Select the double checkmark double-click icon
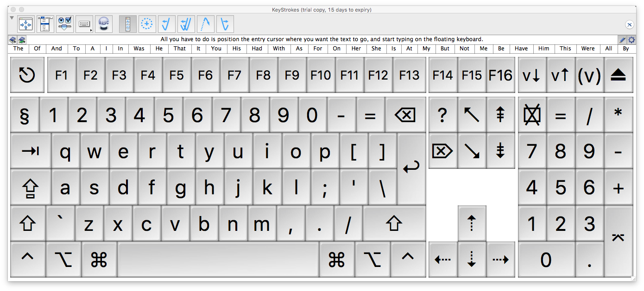644x291 pixels. (186, 24)
